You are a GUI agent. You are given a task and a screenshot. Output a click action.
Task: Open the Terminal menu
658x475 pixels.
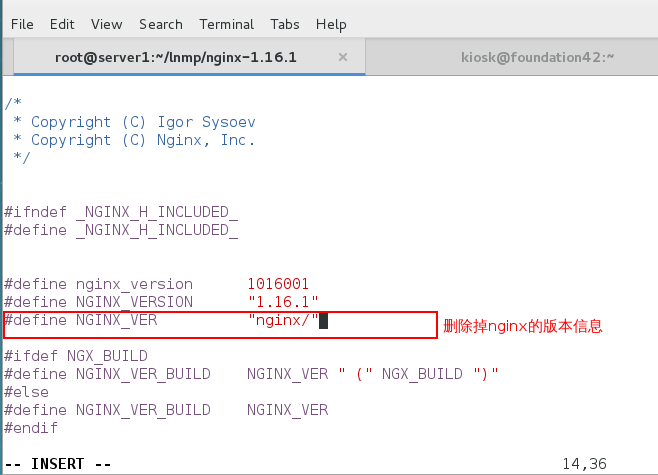(x=227, y=24)
